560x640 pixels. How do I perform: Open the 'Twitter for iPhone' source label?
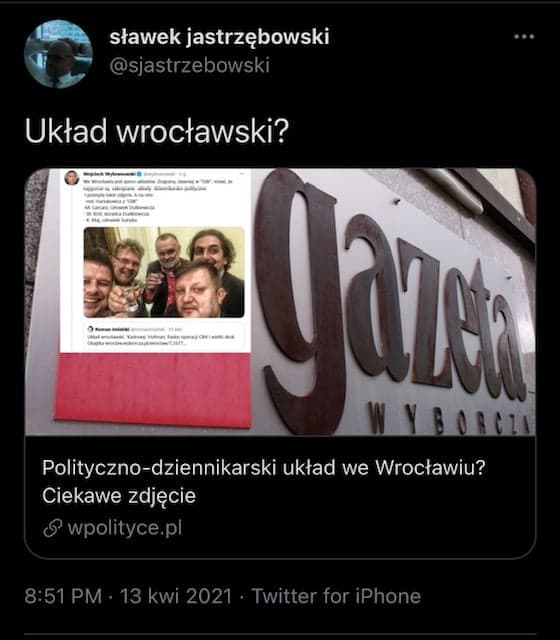[x=336, y=596]
